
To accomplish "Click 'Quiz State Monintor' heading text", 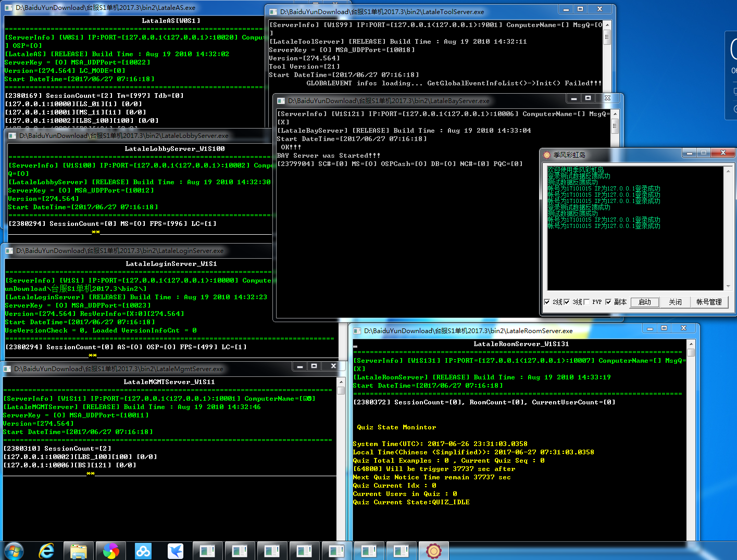I will [x=396, y=427].
